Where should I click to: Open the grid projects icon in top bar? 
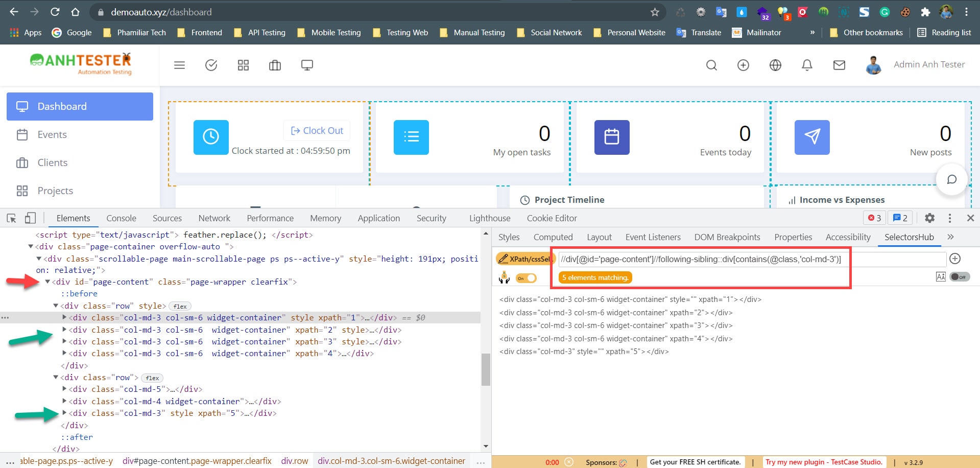tap(243, 65)
